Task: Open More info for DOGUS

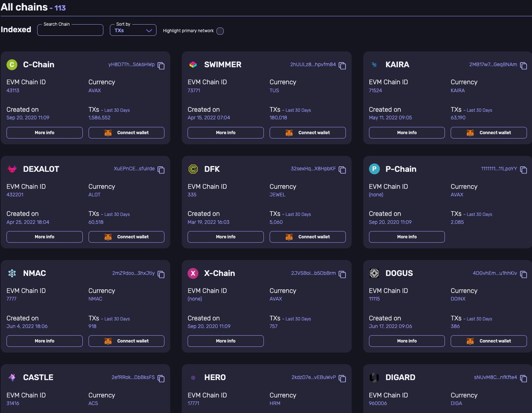Action: pyautogui.click(x=407, y=341)
